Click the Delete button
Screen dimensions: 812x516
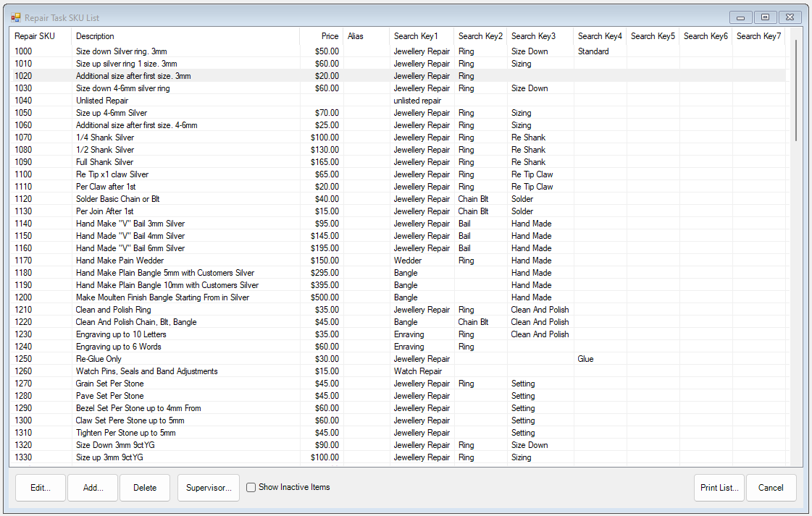click(144, 487)
